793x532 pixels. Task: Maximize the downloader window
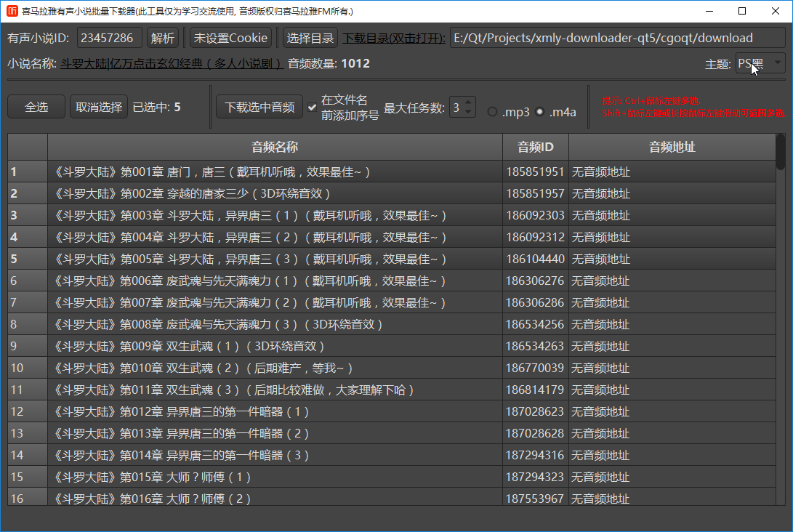point(742,11)
